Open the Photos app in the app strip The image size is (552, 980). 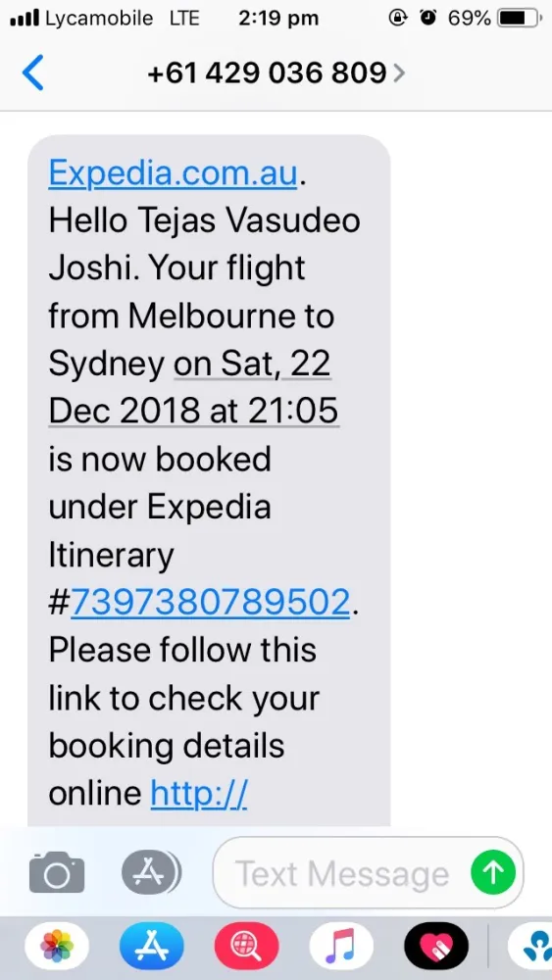click(57, 946)
